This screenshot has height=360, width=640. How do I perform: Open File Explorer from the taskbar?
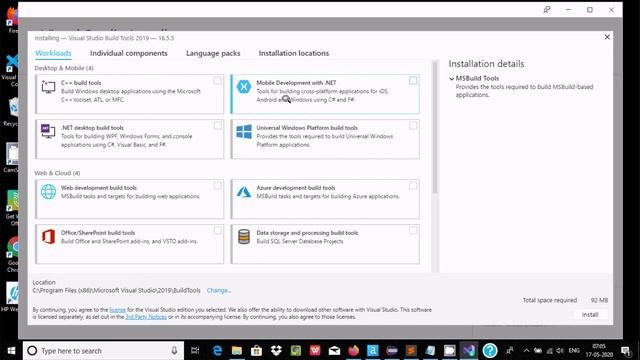click(237, 351)
